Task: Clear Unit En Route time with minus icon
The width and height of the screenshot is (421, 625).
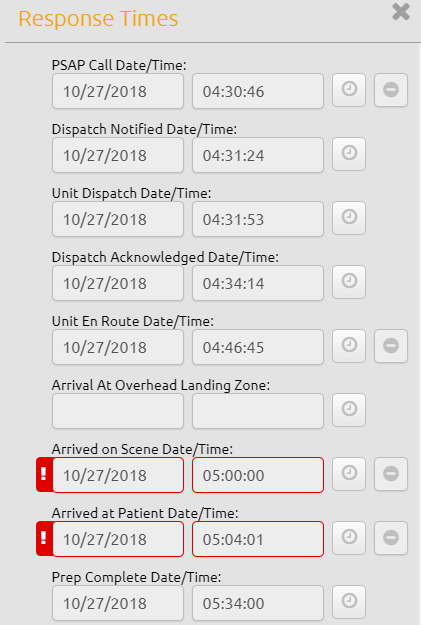Action: click(391, 346)
